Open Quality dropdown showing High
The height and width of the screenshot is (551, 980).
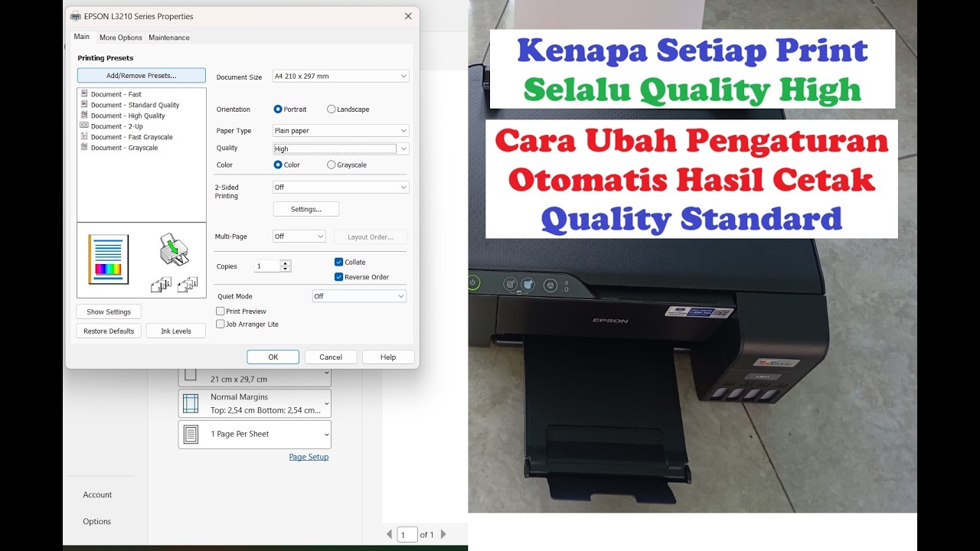click(x=341, y=149)
